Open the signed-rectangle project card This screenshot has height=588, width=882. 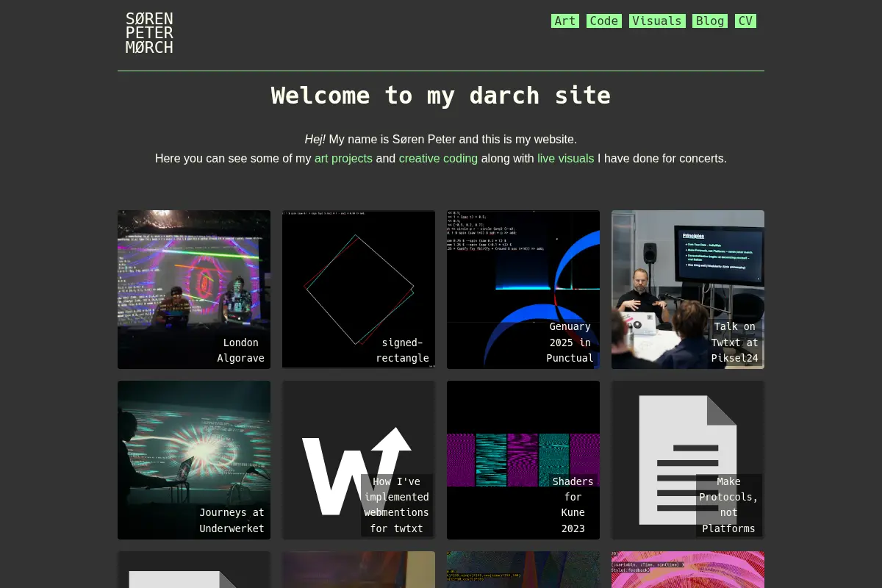click(359, 290)
